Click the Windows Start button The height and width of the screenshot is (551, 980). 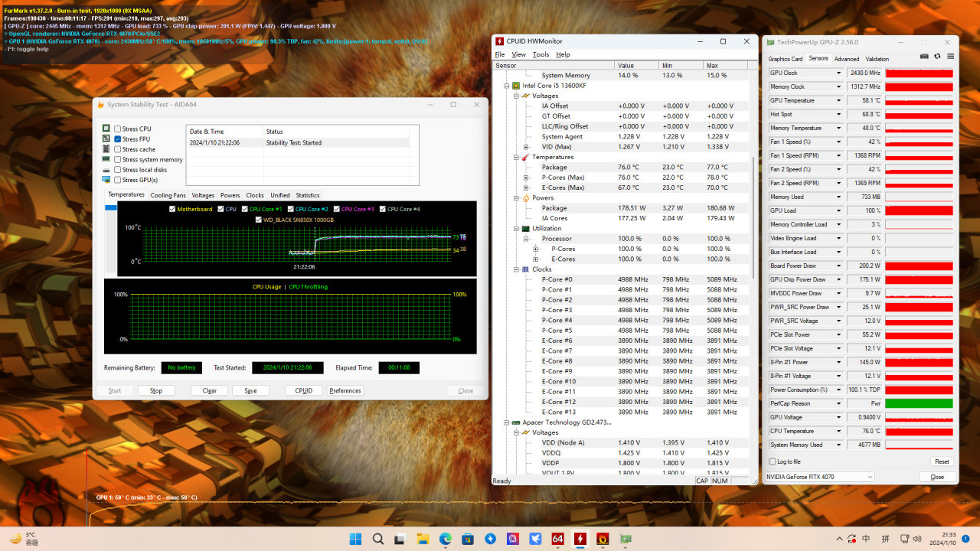356,539
